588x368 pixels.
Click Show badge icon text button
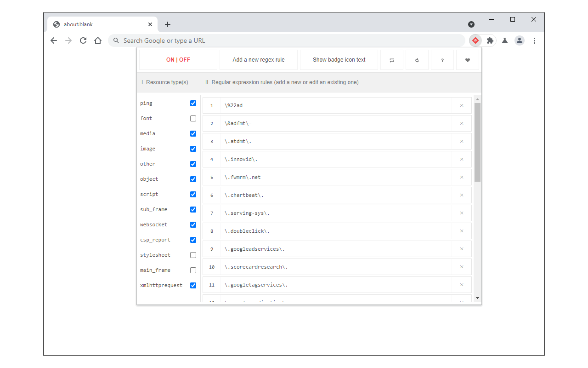339,60
